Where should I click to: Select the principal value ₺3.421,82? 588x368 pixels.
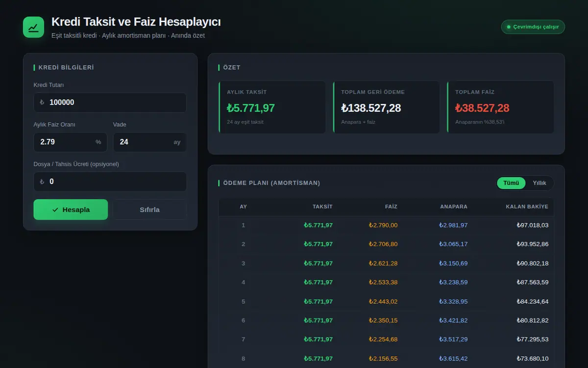click(x=453, y=320)
